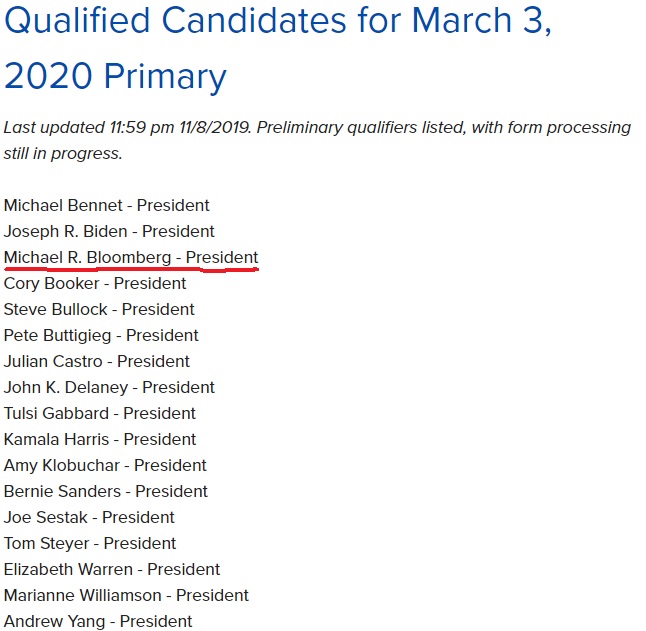Select Tom Steyer - President entry
Viewport: 646px width, 631px height.
(90, 543)
